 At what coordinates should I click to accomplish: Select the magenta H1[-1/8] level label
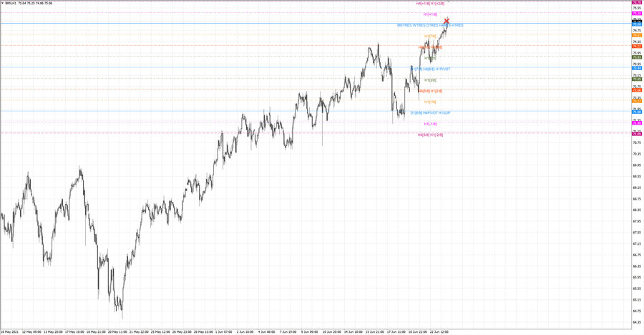coord(430,124)
